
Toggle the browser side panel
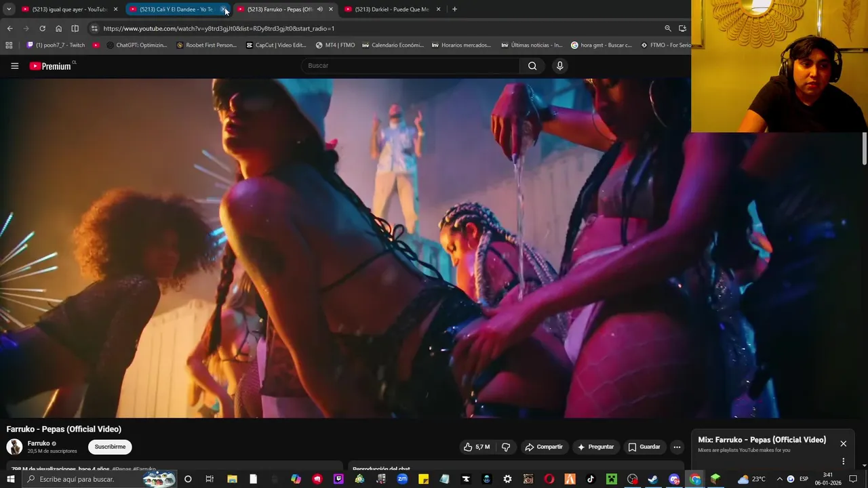point(75,28)
